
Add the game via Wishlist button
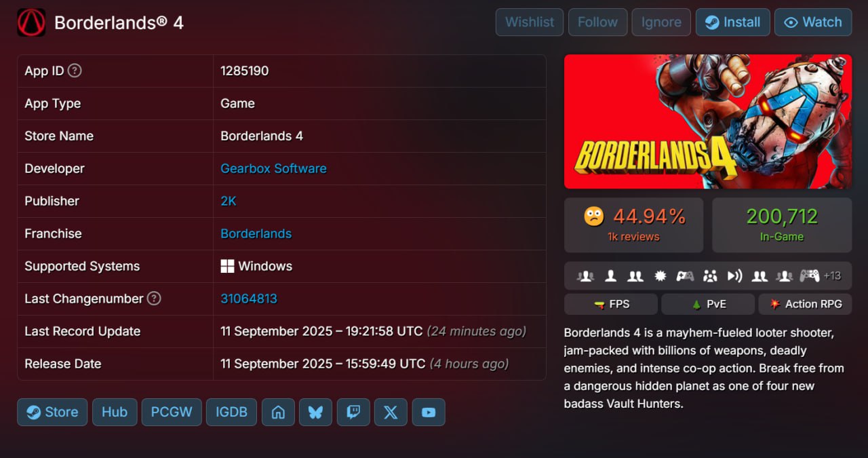(530, 22)
